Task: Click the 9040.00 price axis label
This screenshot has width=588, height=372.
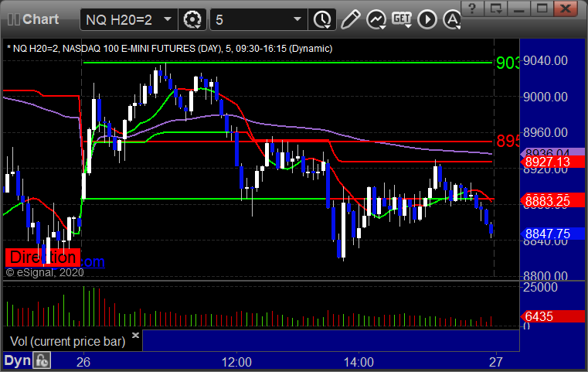Action: [x=546, y=61]
